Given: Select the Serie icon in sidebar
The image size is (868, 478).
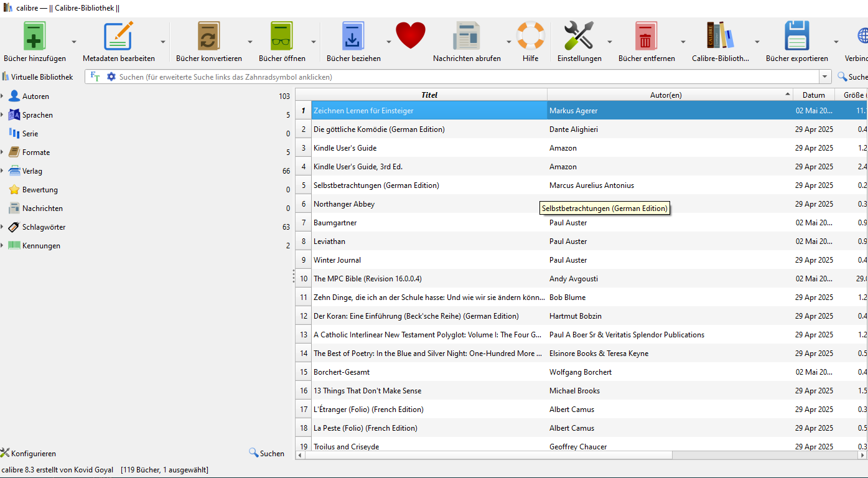Looking at the screenshot, I should click(x=14, y=134).
